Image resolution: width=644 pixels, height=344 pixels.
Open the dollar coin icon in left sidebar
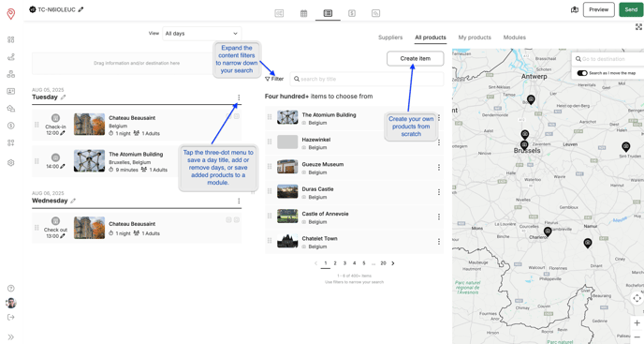[11, 126]
